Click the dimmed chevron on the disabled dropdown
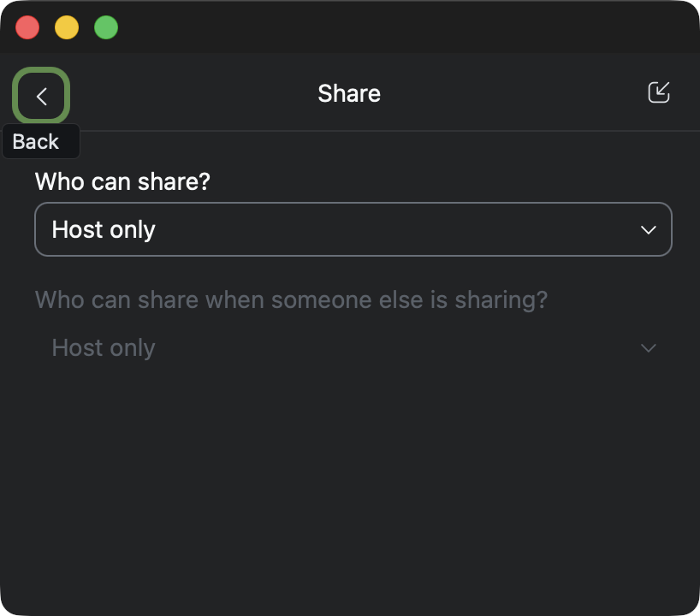This screenshot has width=700, height=616. pos(648,348)
